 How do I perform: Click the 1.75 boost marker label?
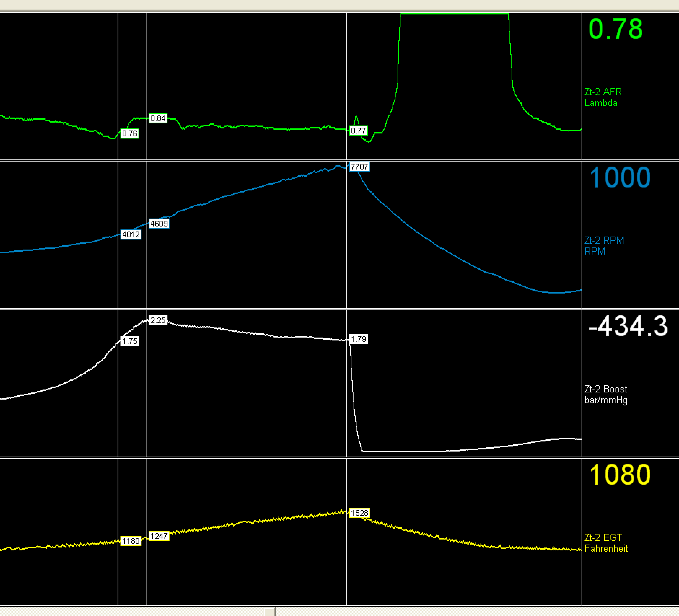pos(130,341)
